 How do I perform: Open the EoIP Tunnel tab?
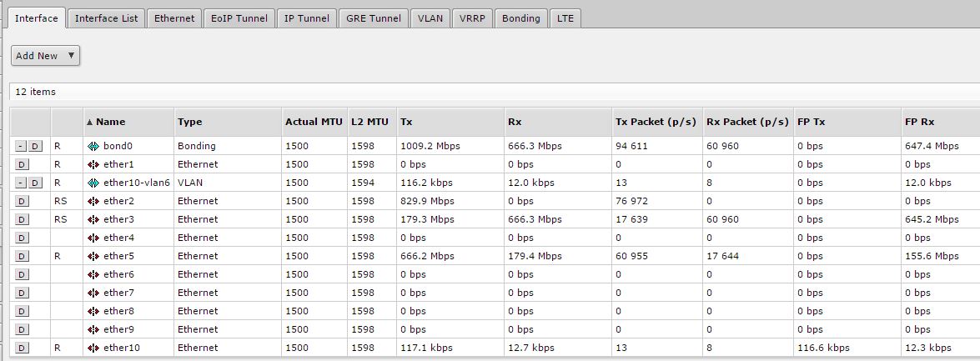point(239,18)
